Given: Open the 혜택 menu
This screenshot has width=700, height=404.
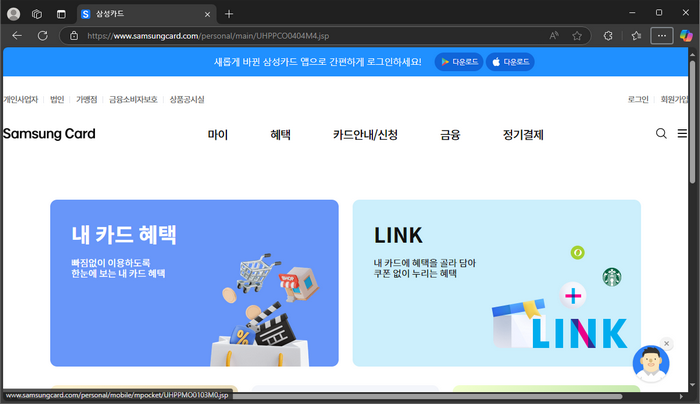Looking at the screenshot, I should click(x=280, y=134).
